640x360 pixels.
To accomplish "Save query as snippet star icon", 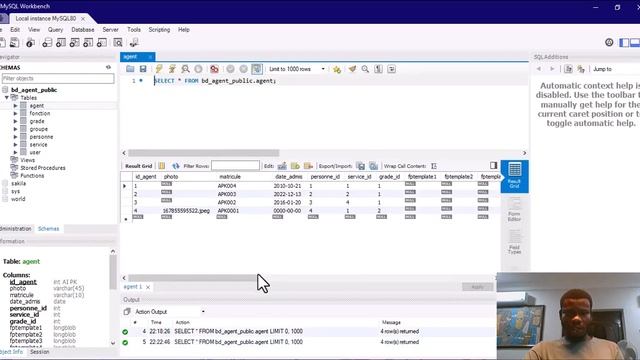I will 337,69.
